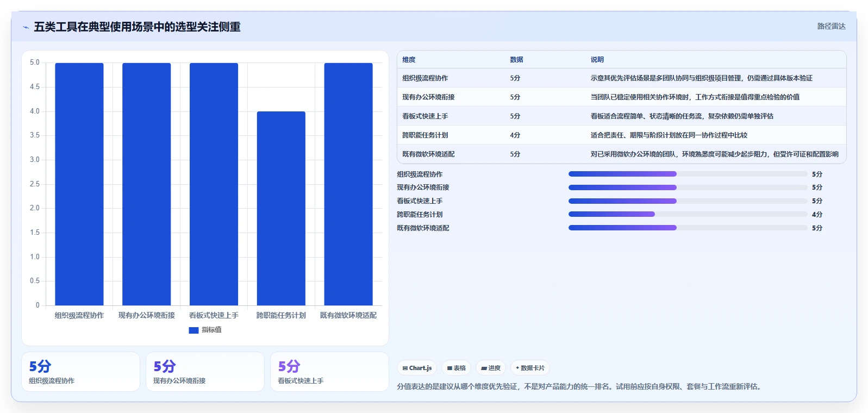Click the 数据卡片 tag chip

tap(530, 368)
